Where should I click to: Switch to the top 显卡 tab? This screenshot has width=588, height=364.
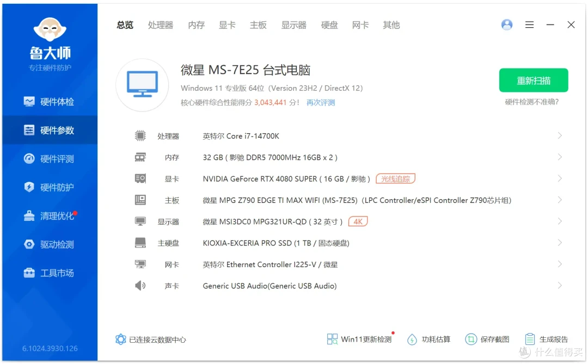coord(227,24)
